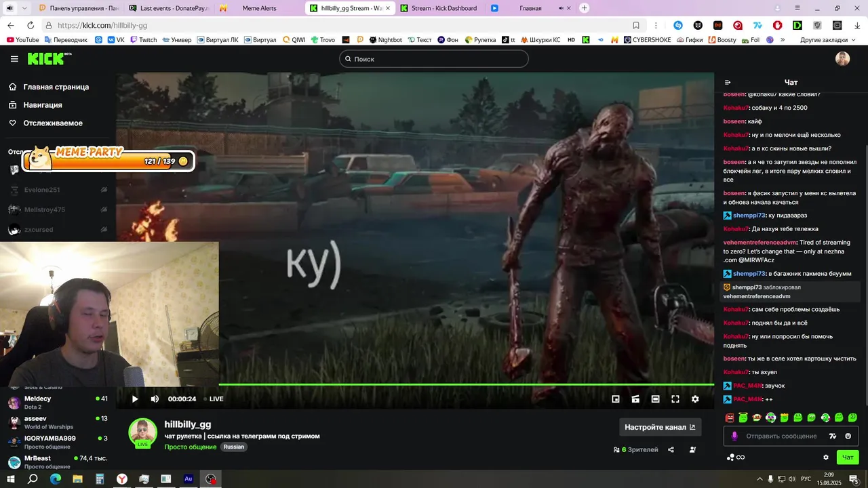Click the browser back arrow
Viewport: 868px width, 488px height.
click(11, 25)
